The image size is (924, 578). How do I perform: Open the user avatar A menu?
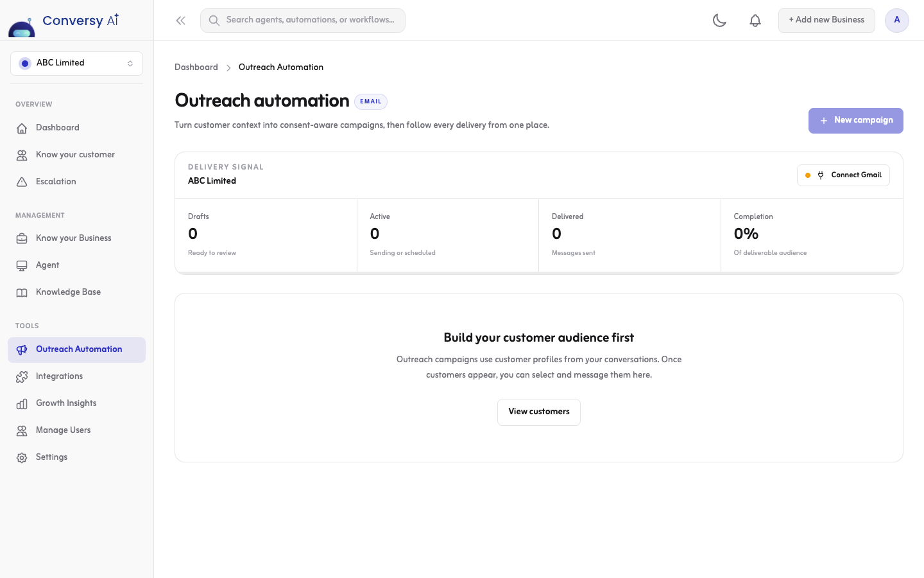pyautogui.click(x=897, y=21)
